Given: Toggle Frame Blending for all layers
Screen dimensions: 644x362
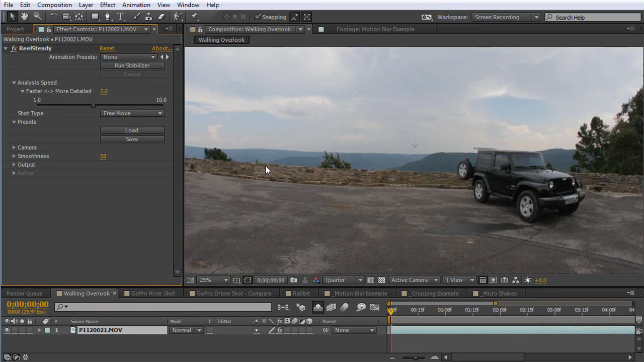Looking at the screenshot, I should pyautogui.click(x=331, y=307).
